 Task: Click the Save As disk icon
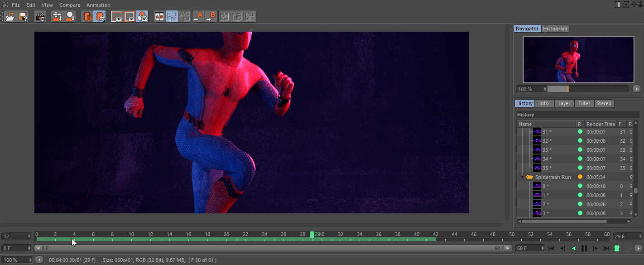[x=23, y=17]
